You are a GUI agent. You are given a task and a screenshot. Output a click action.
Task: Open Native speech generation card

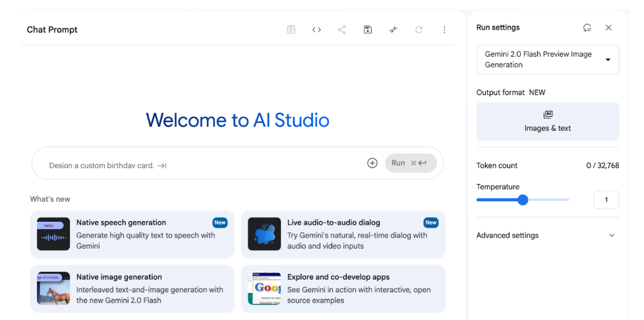pos(132,234)
